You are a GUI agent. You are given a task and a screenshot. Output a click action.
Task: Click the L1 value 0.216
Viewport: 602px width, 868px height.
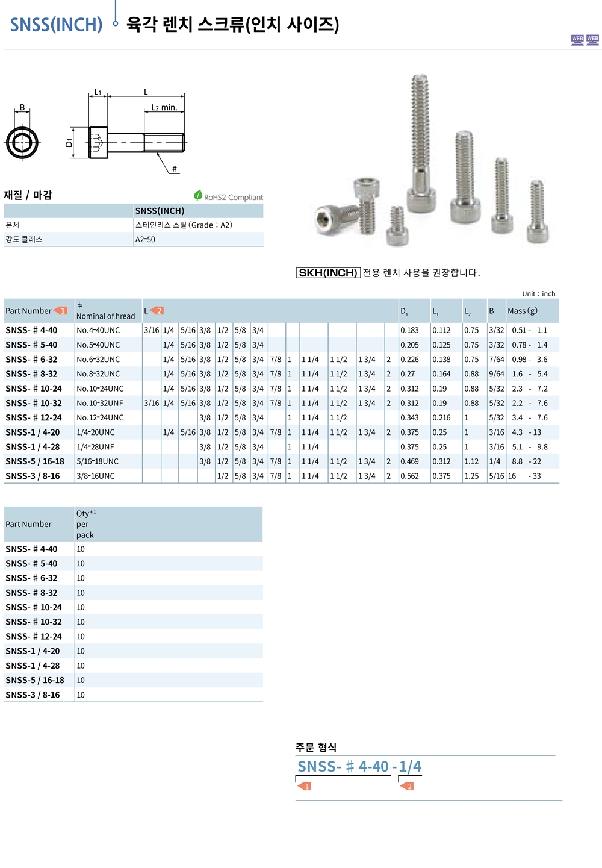click(x=441, y=417)
